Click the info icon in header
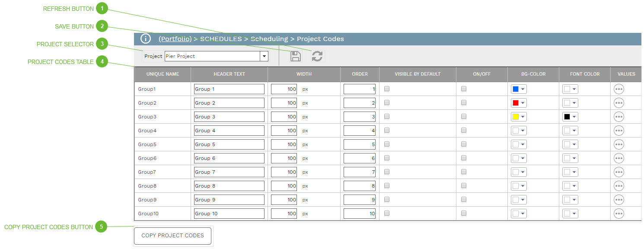Viewport: 644px width, 249px height. pos(146,39)
